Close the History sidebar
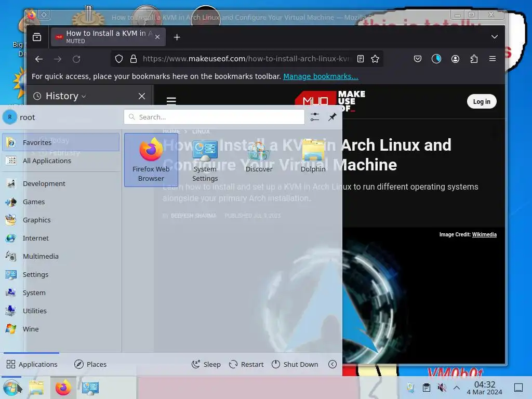532x399 pixels. (142, 96)
